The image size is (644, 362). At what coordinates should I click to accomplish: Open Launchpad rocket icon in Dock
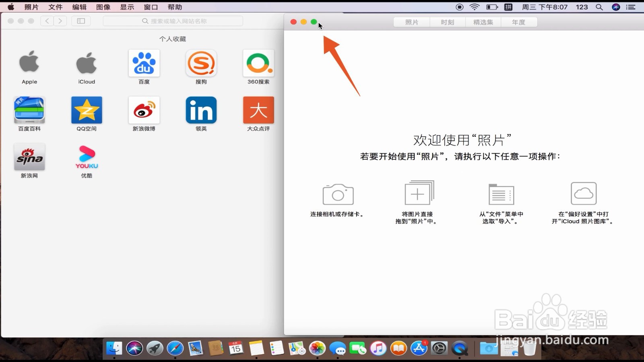click(x=155, y=348)
